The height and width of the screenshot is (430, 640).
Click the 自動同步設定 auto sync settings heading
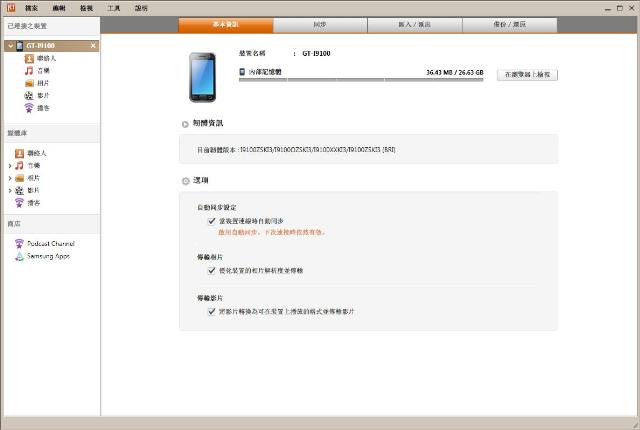(x=217, y=208)
